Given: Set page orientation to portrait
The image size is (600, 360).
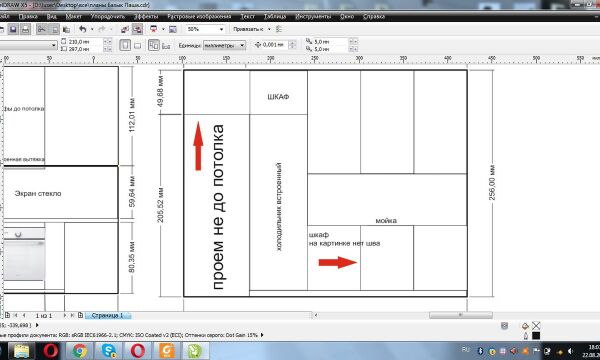Looking at the screenshot, I should click(125, 45).
